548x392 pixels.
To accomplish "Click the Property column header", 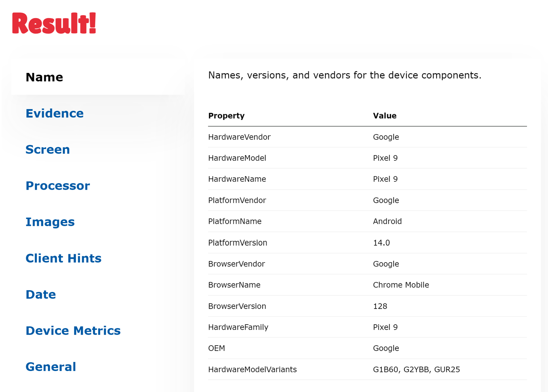I will pos(226,116).
